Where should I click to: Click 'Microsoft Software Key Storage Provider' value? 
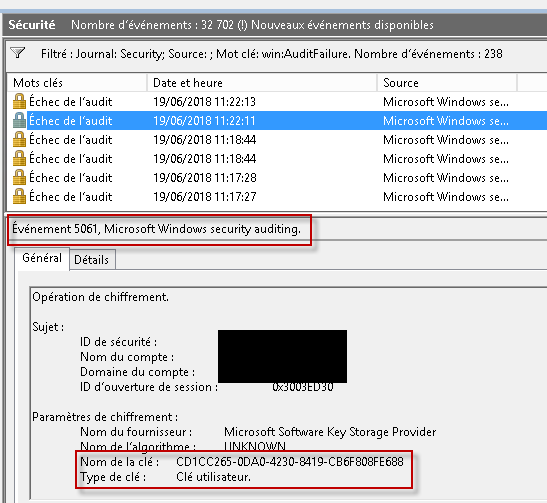(330, 432)
